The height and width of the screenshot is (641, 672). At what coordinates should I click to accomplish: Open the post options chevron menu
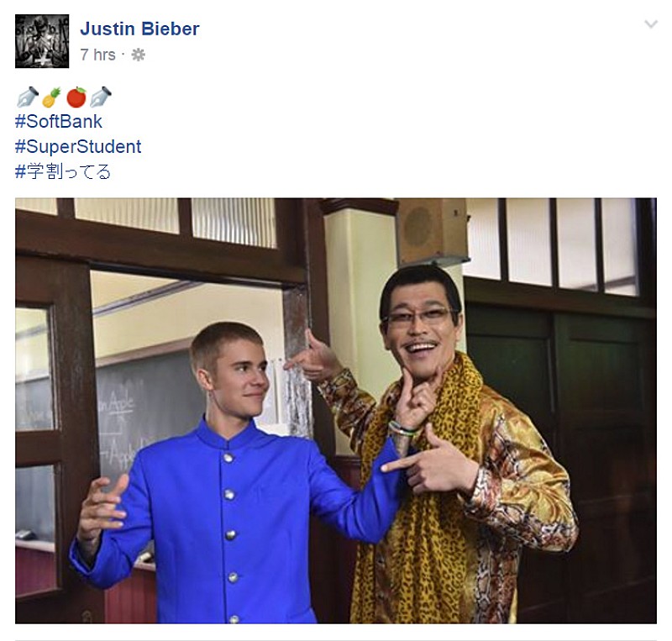(650, 24)
